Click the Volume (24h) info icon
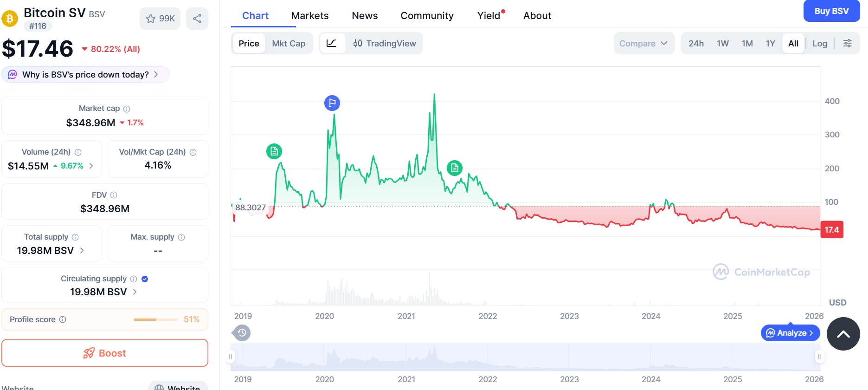The image size is (868, 390). [x=78, y=152]
